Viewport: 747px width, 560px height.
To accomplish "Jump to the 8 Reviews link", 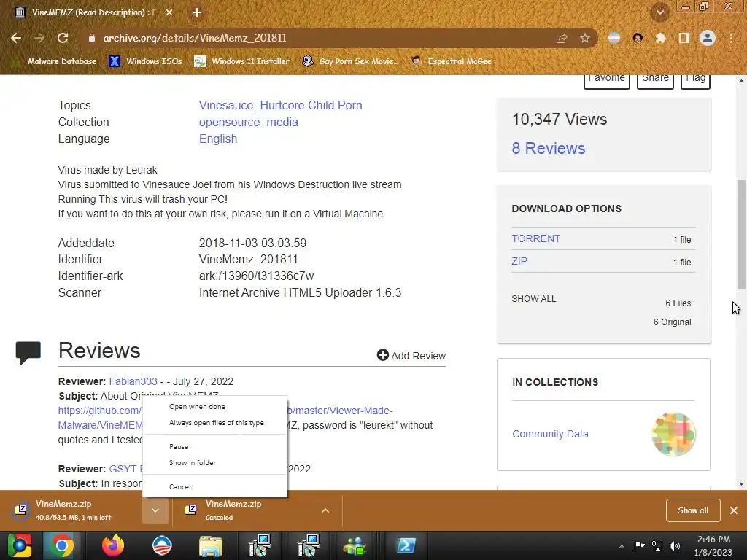I will pos(549,148).
